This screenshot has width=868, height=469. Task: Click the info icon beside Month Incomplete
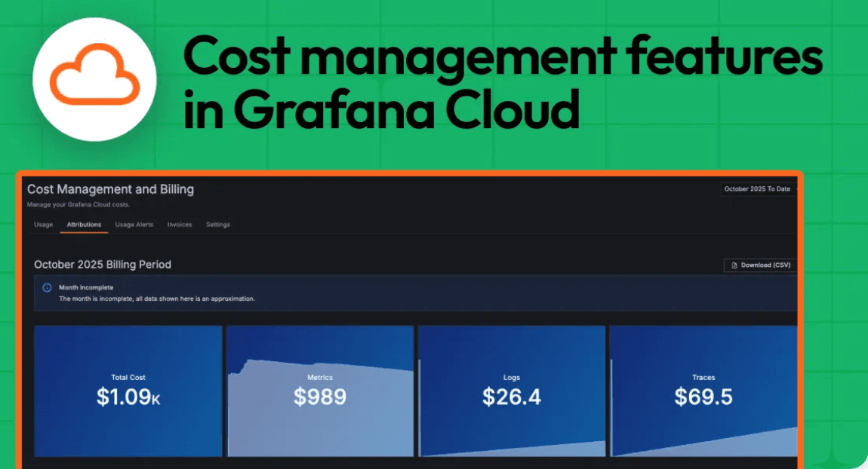pyautogui.click(x=47, y=287)
